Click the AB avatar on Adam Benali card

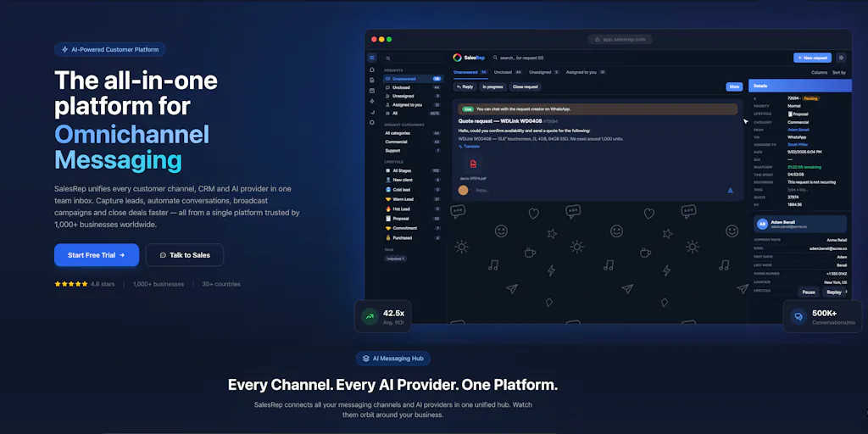pyautogui.click(x=762, y=224)
